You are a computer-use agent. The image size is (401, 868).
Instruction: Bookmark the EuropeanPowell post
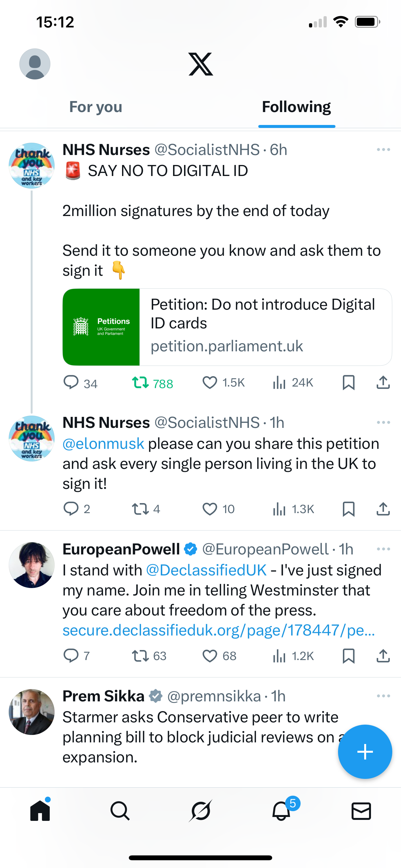348,656
